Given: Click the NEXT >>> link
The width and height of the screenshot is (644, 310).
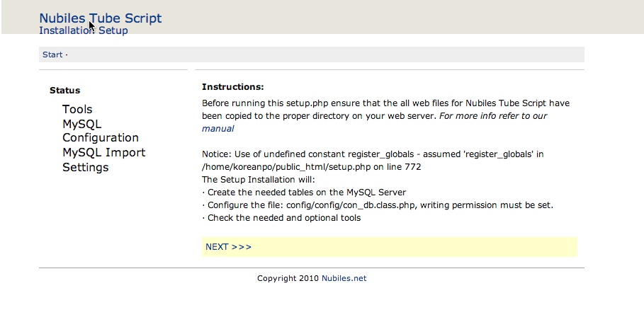Looking at the screenshot, I should [x=228, y=247].
